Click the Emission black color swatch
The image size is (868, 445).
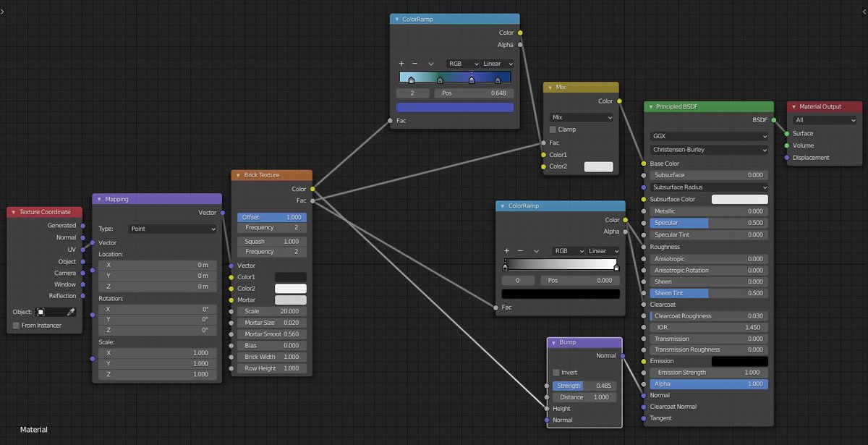[x=739, y=361]
